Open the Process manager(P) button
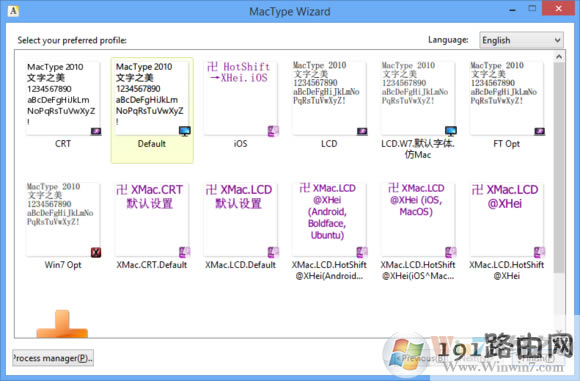Viewport: 580px width, 381px height. pos(53,358)
